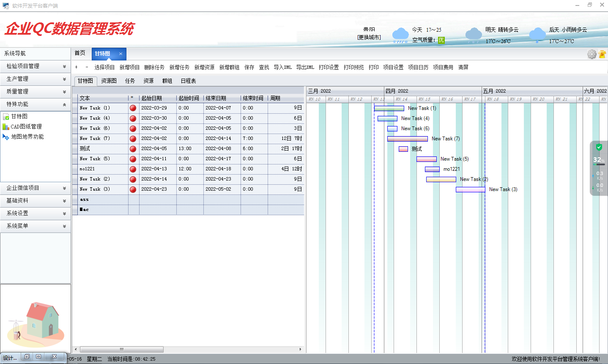608x364 pixels.
Task: Open 甘特图 in the navigation tree
Action: (19, 116)
